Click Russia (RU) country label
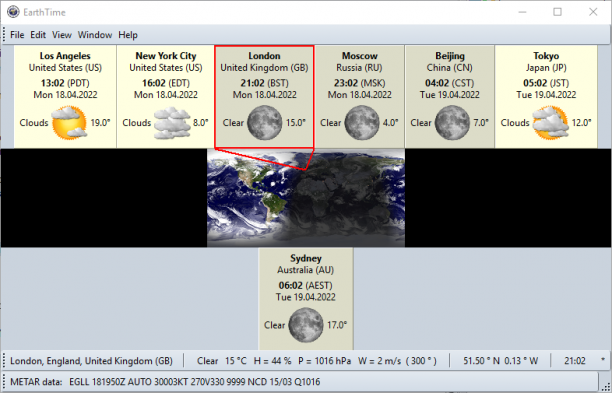The image size is (612, 393). click(359, 68)
